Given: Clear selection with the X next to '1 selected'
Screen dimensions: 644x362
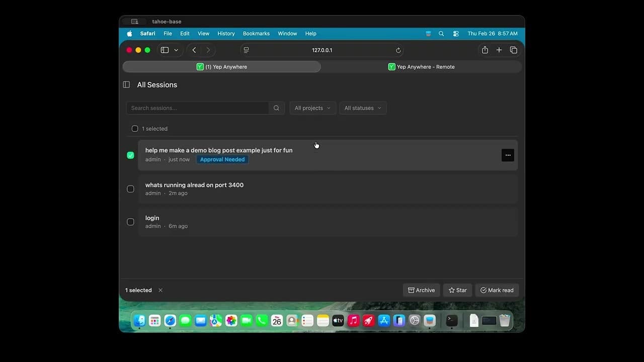Looking at the screenshot, I should [x=160, y=290].
